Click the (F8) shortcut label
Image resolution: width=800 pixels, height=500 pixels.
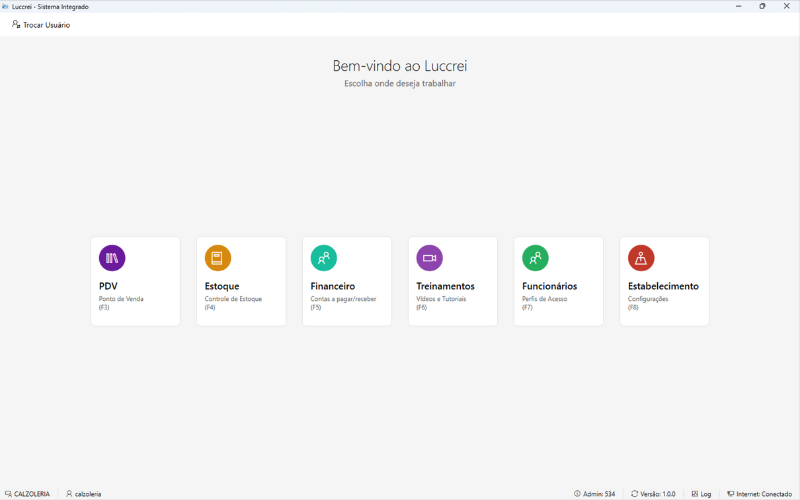[633, 308]
